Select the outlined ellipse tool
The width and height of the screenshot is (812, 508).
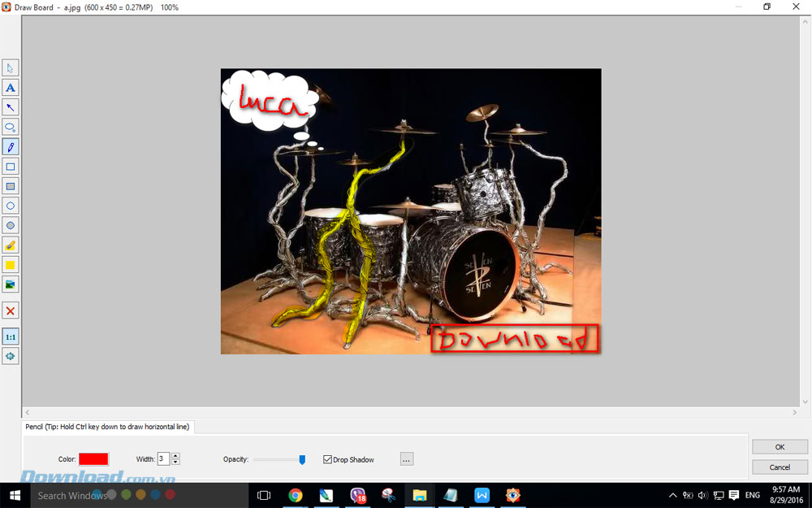[x=11, y=206]
